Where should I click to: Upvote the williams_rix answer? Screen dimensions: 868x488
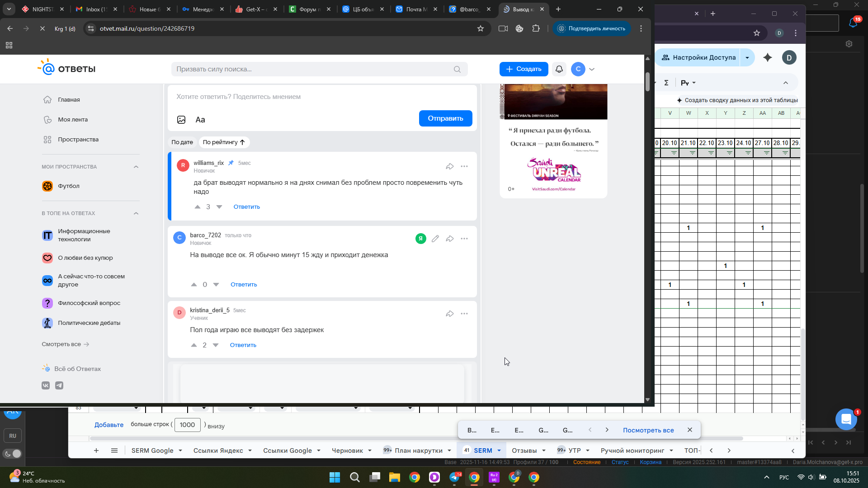(x=198, y=207)
